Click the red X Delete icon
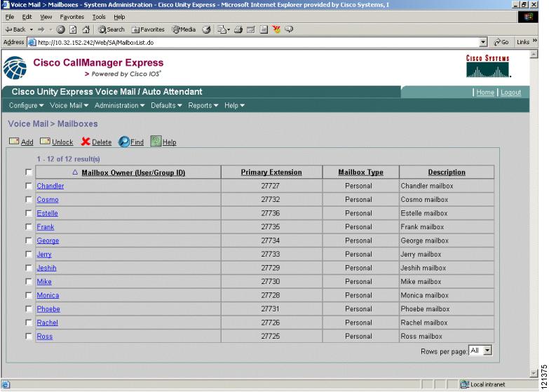Viewport: 549px width, 392px height. [x=86, y=142]
